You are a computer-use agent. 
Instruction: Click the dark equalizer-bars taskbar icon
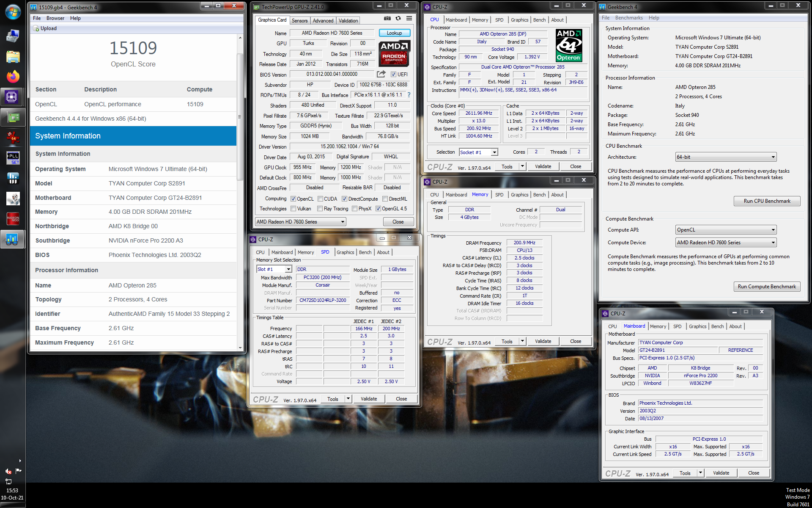(x=13, y=178)
